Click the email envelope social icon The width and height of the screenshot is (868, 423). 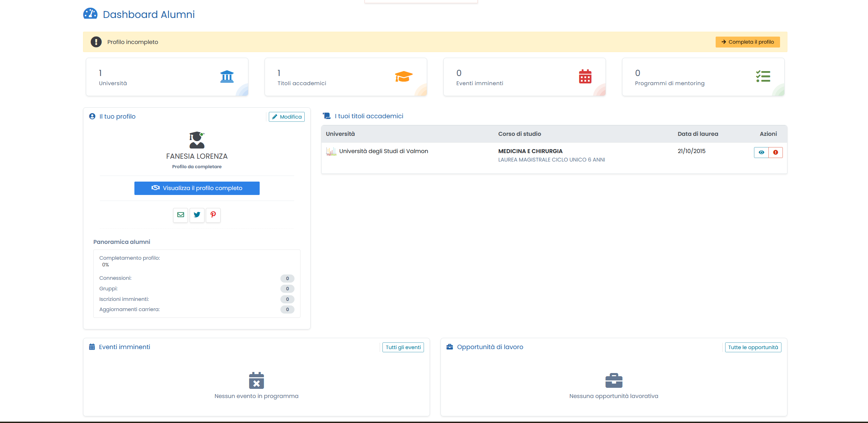coord(180,215)
